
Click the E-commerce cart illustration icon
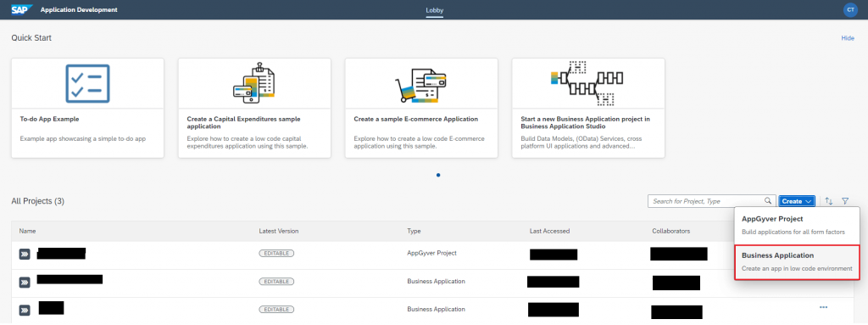click(420, 85)
